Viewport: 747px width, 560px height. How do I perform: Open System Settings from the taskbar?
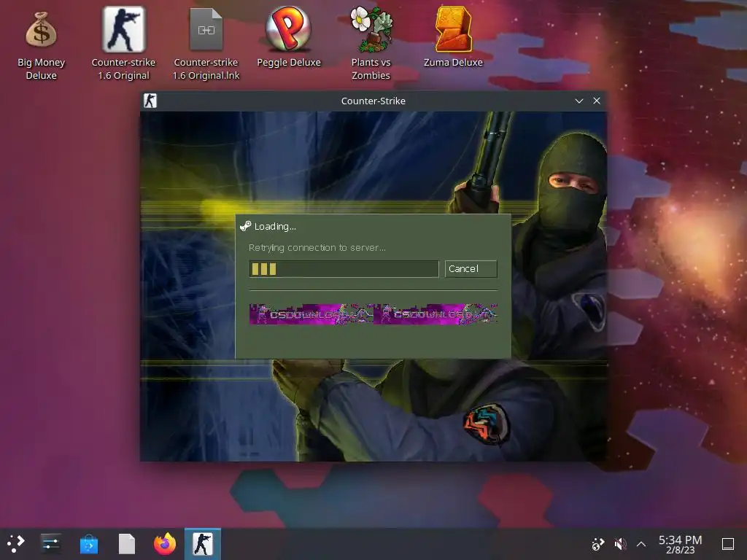50,543
